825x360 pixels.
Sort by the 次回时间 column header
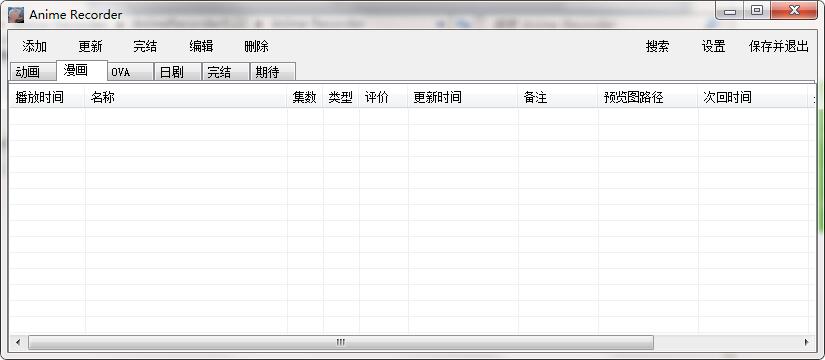click(752, 97)
